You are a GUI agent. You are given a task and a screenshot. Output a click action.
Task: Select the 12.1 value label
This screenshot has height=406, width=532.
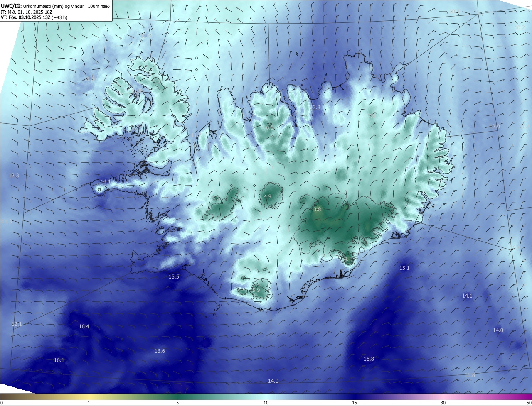pos(16,324)
